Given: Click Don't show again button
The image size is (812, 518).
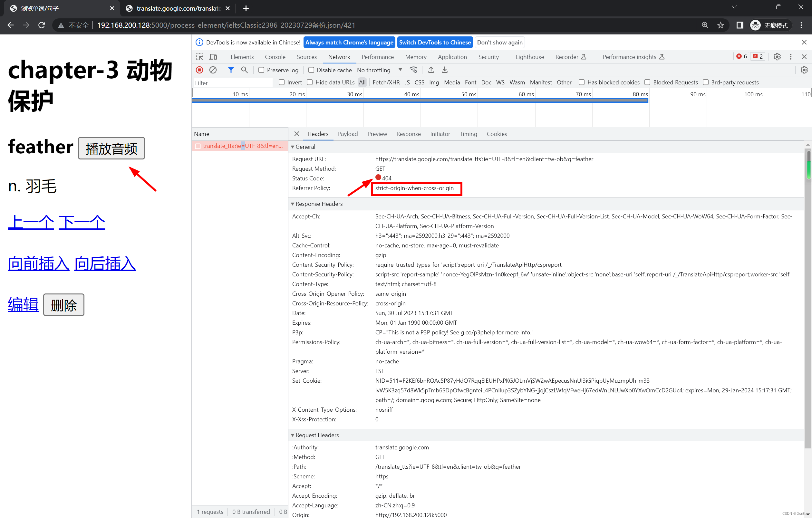Looking at the screenshot, I should 500,43.
